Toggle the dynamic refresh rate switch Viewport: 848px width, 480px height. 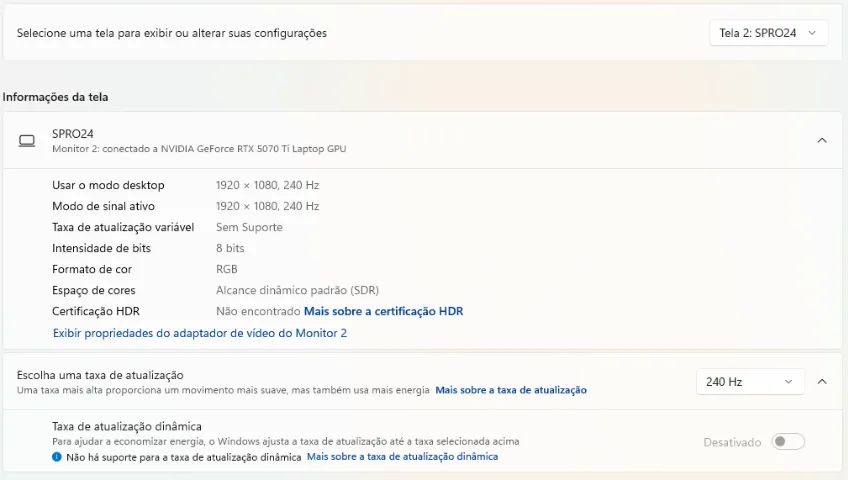pyautogui.click(x=788, y=442)
